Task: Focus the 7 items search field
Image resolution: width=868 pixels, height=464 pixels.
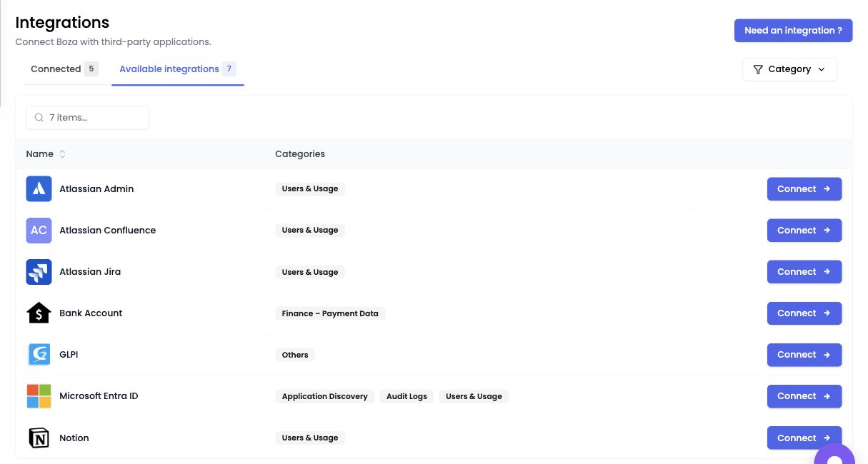Action: (88, 118)
